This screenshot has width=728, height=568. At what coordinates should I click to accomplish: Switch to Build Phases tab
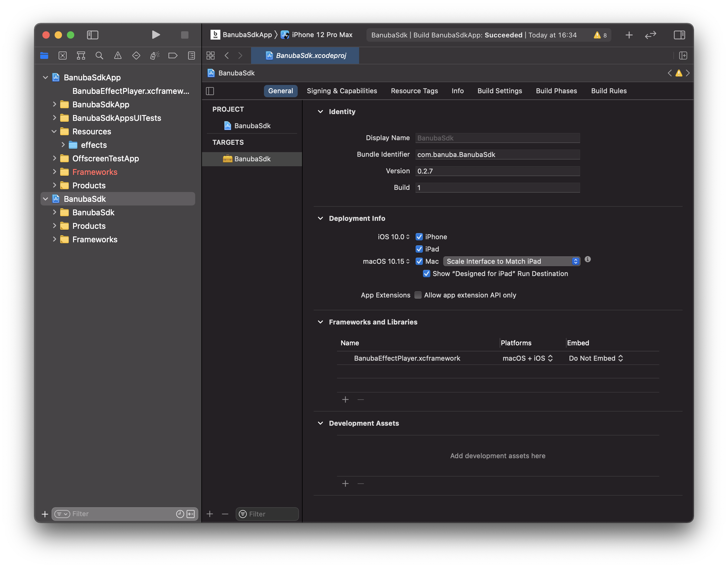tap(556, 91)
